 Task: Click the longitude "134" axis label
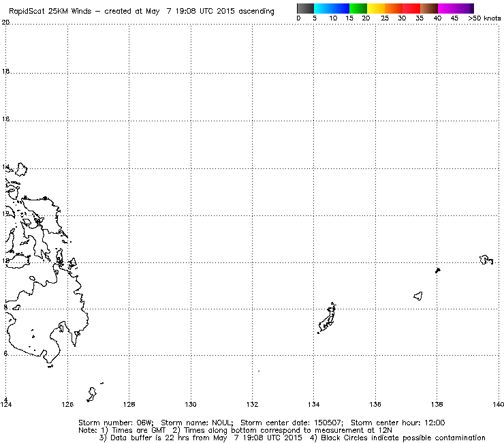[314, 404]
